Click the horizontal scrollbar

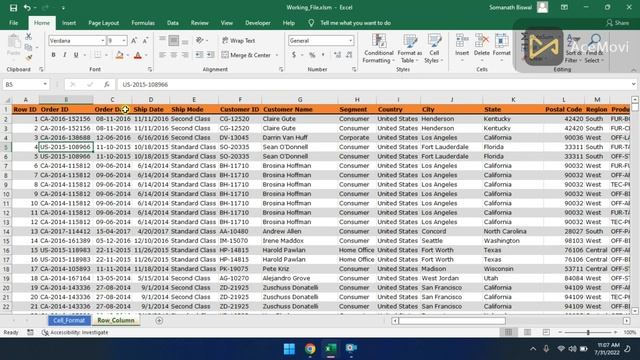click(x=452, y=321)
